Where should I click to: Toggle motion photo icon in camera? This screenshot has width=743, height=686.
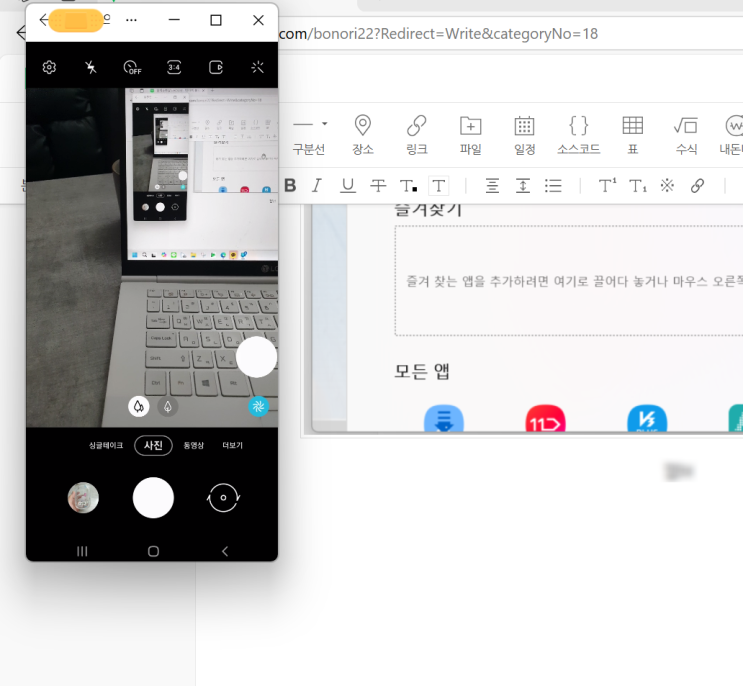coord(216,67)
